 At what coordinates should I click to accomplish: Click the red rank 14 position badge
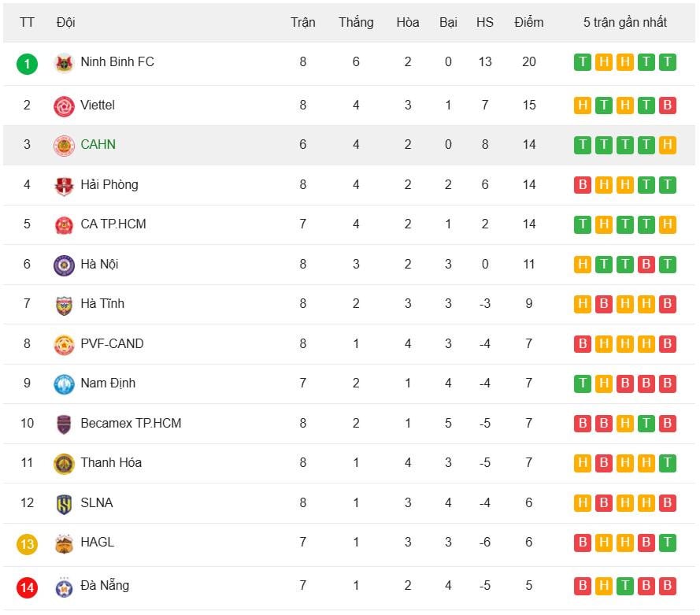point(27,587)
